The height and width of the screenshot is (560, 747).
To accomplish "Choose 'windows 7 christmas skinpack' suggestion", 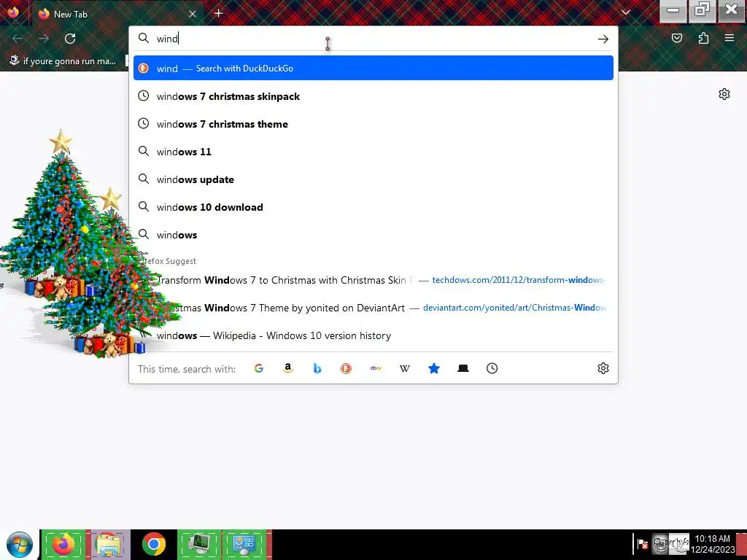I will click(x=373, y=96).
